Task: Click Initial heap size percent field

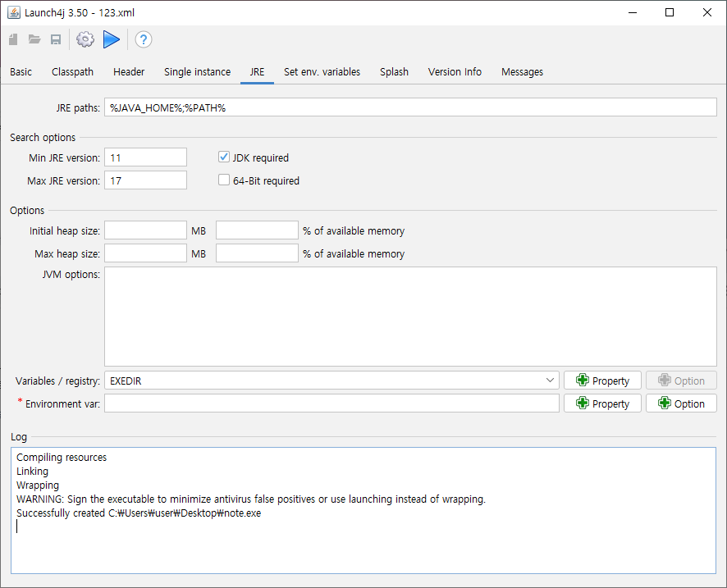Action: coord(257,230)
